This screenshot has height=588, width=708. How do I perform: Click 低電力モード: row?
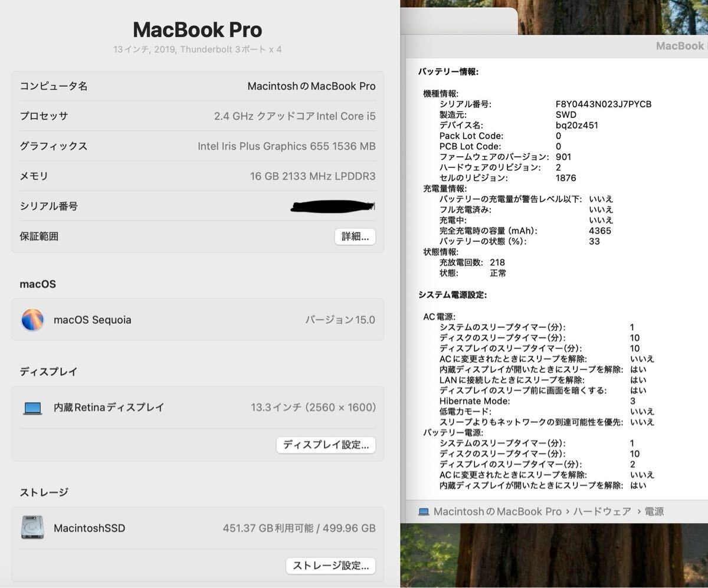point(546,412)
